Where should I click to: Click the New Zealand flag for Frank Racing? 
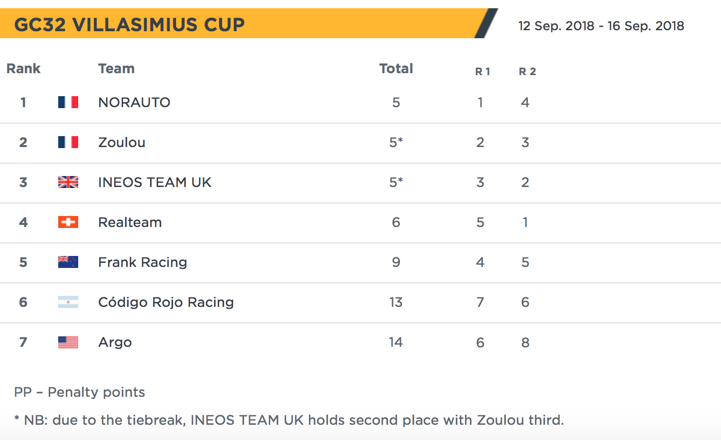tap(68, 262)
